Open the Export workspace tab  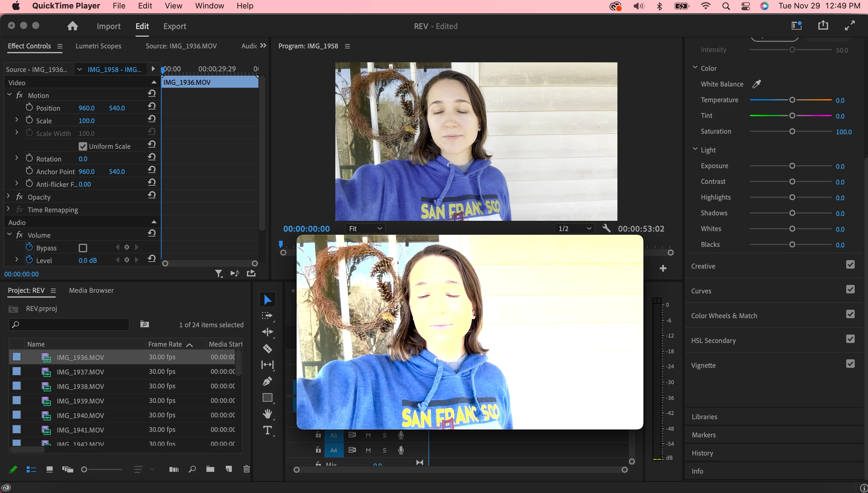pos(175,26)
